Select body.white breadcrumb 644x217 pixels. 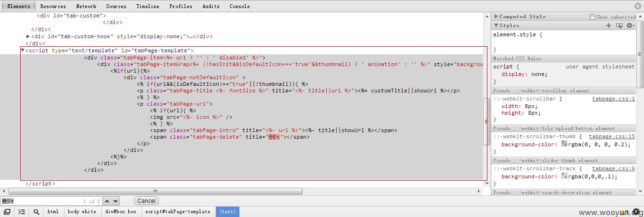click(x=82, y=212)
